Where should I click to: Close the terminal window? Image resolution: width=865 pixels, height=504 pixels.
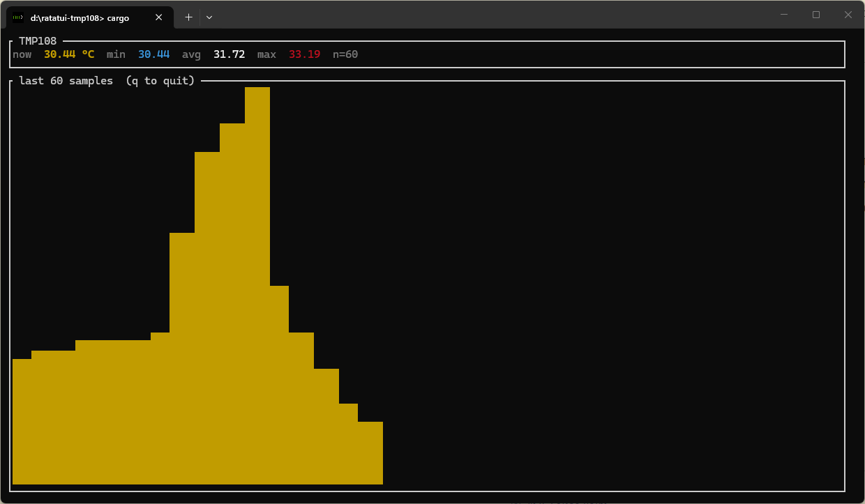click(848, 15)
